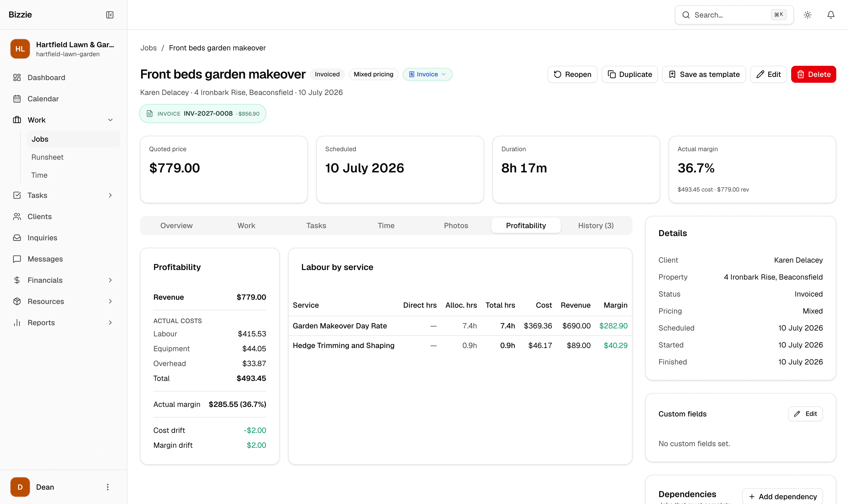Edit the job via top Edit button

click(769, 74)
